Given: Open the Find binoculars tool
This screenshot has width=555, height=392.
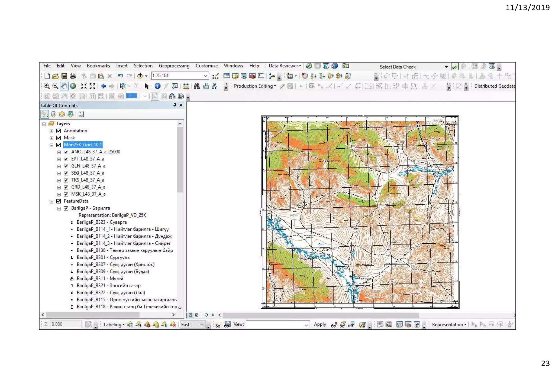Looking at the screenshot, I should coord(197,86).
